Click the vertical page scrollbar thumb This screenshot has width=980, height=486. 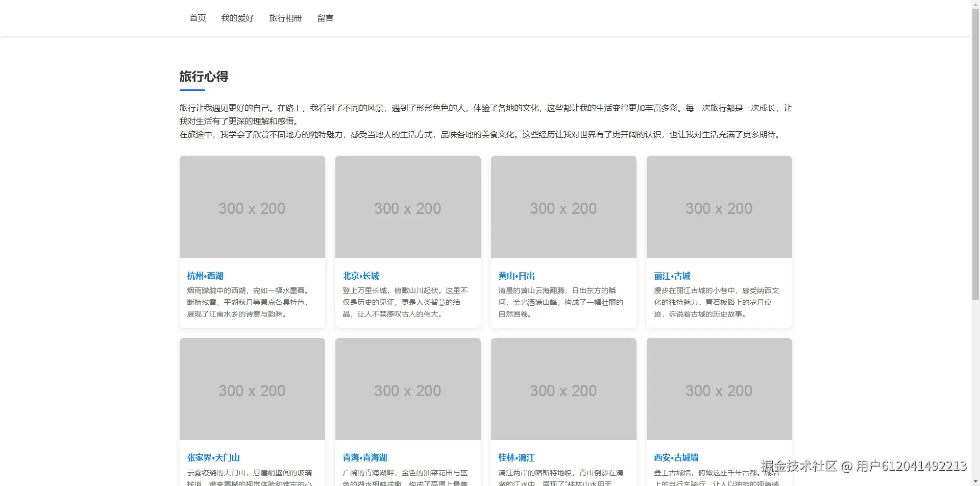[975, 153]
